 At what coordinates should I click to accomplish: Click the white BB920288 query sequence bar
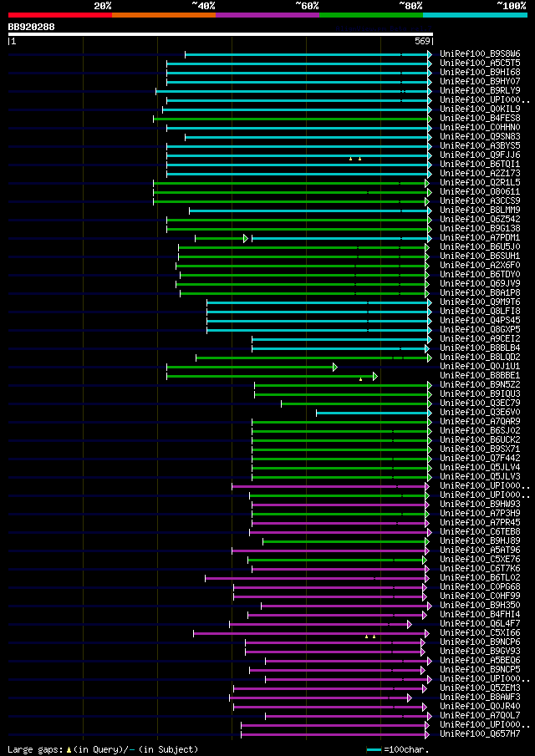(221, 34)
